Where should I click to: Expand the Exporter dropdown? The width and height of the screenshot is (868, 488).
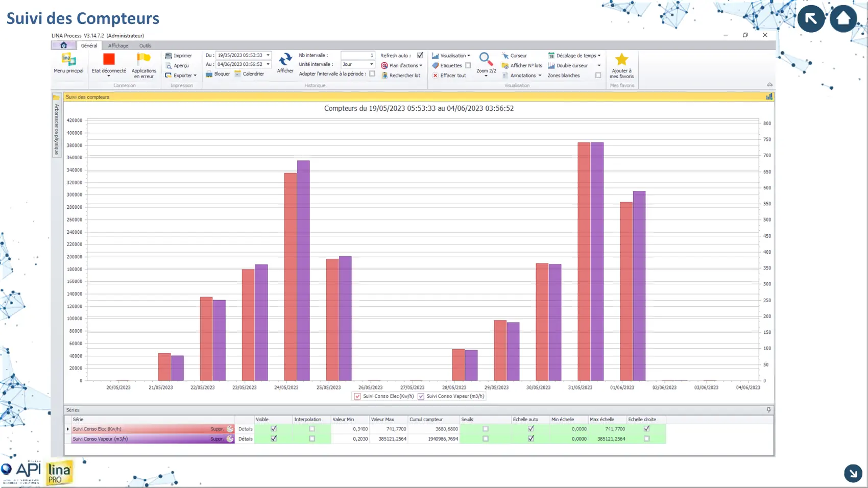click(195, 76)
